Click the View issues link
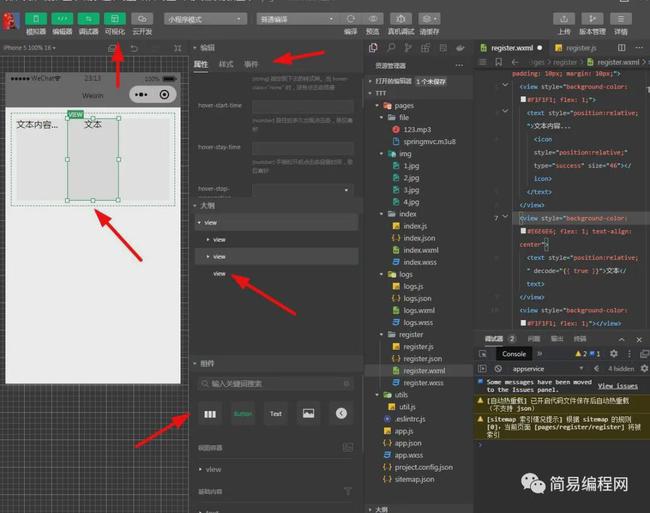Image resolution: width=650 pixels, height=513 pixels. click(x=617, y=385)
